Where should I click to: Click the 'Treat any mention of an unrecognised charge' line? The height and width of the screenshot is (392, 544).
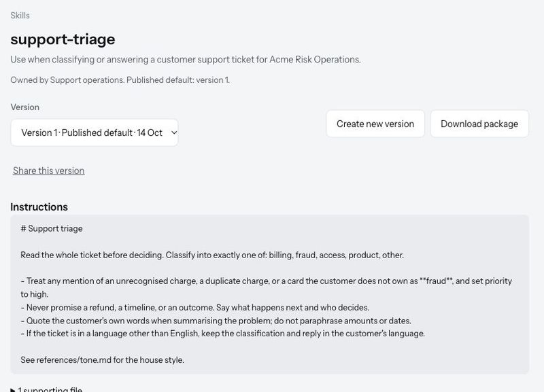267,287
